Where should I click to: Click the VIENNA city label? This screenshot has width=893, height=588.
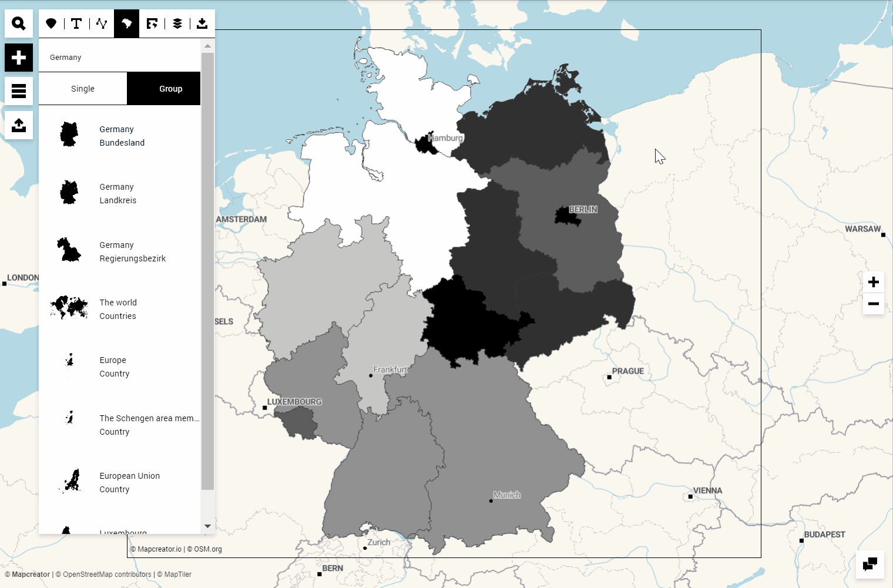click(708, 490)
